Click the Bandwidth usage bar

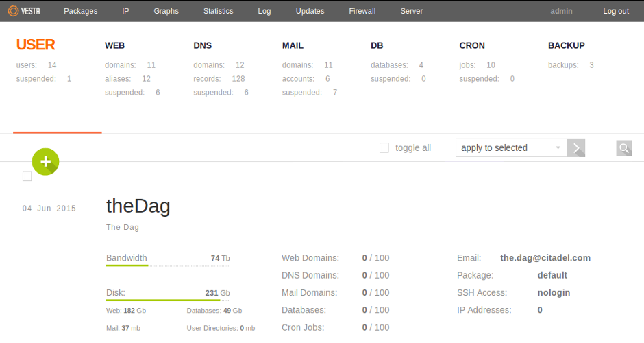coord(168,265)
